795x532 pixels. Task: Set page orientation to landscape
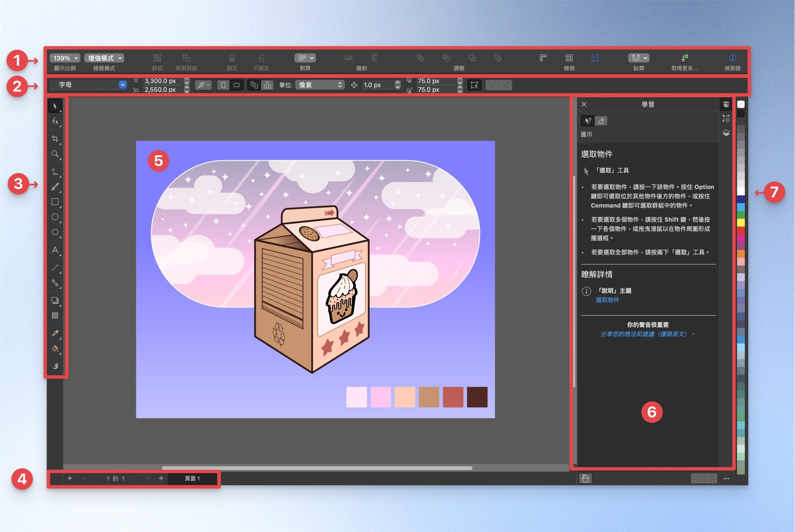click(236, 85)
